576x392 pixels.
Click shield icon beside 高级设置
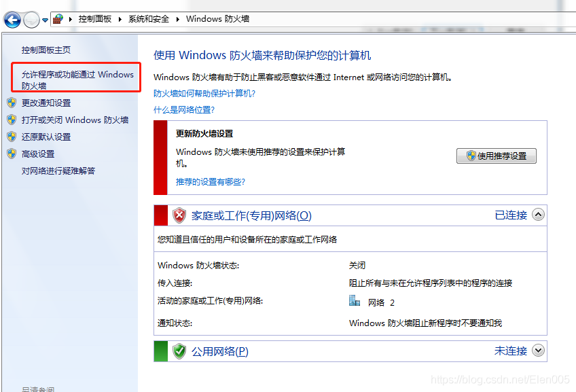12,154
